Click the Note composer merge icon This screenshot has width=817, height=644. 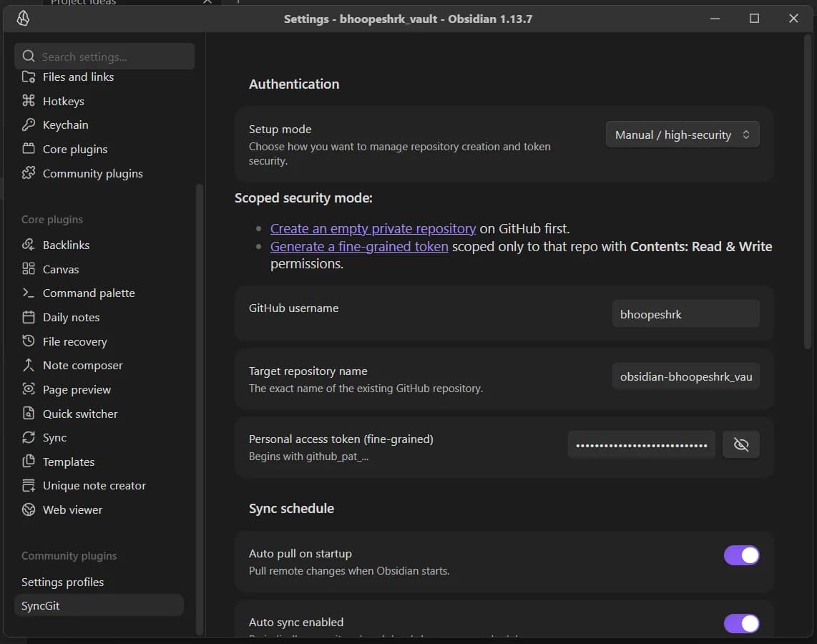(x=29, y=365)
